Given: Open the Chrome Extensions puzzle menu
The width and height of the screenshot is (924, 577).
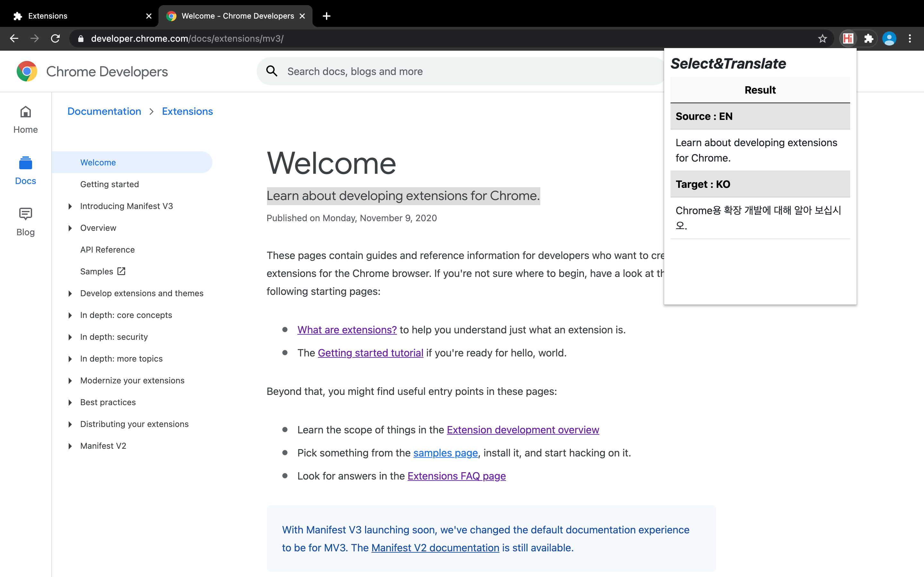Looking at the screenshot, I should pyautogui.click(x=868, y=38).
